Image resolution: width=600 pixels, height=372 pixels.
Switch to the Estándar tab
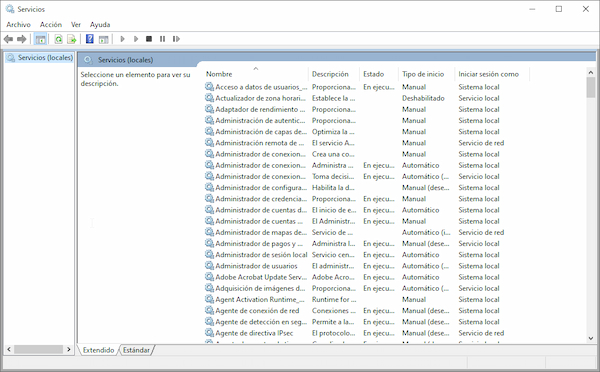pos(136,350)
